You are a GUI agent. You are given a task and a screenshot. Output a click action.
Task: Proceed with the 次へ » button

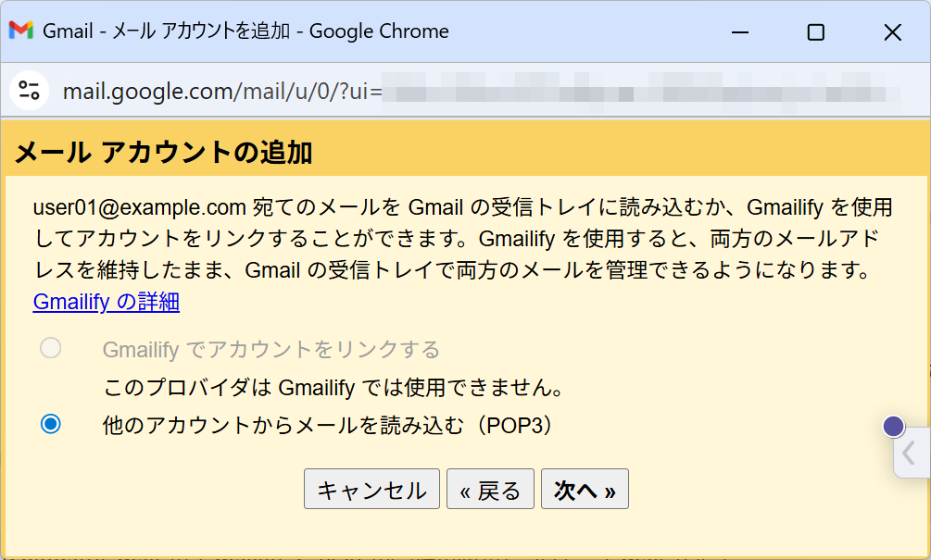point(585,490)
